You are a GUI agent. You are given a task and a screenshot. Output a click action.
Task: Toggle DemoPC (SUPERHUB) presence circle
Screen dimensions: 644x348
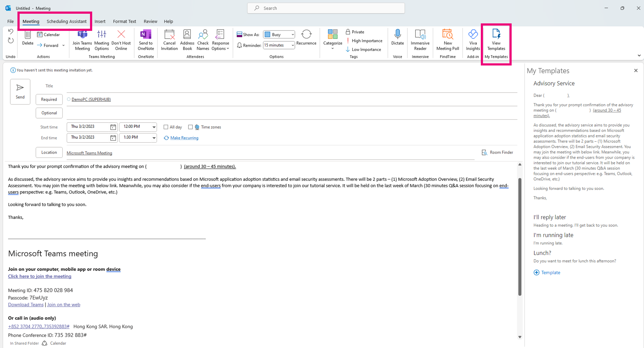pos(69,99)
